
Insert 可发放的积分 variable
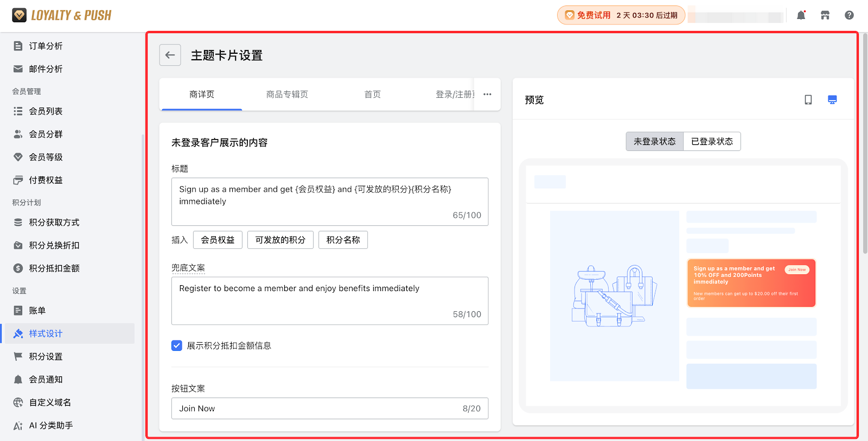[x=280, y=240]
